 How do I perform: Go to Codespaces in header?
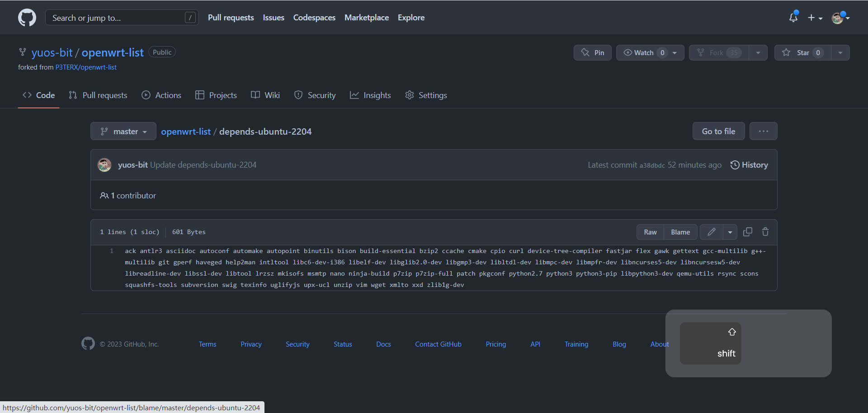[314, 18]
